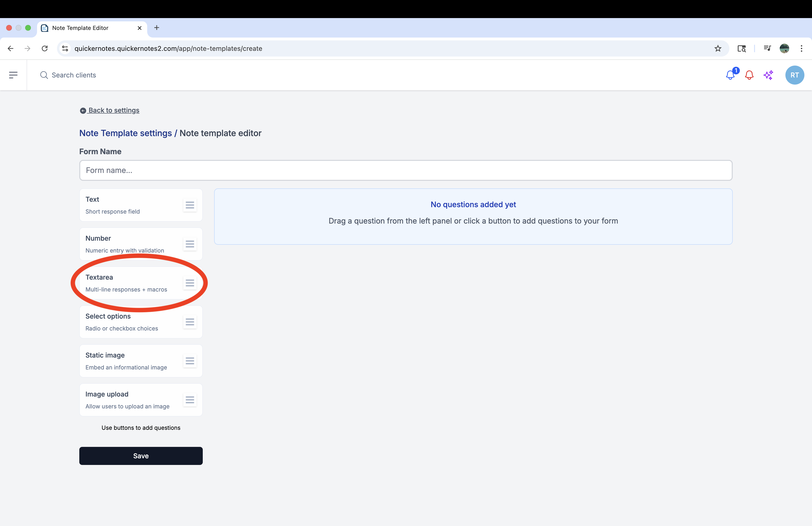Screen dimensions: 812x526
Task: Click the Text question drag handle
Action: [x=190, y=205]
